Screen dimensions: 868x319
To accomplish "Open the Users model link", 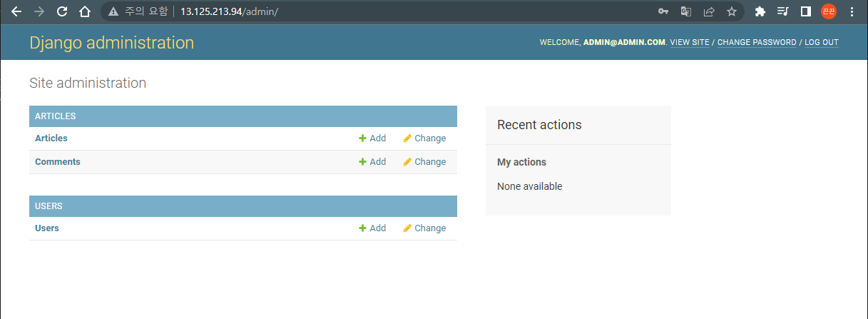I will point(47,228).
